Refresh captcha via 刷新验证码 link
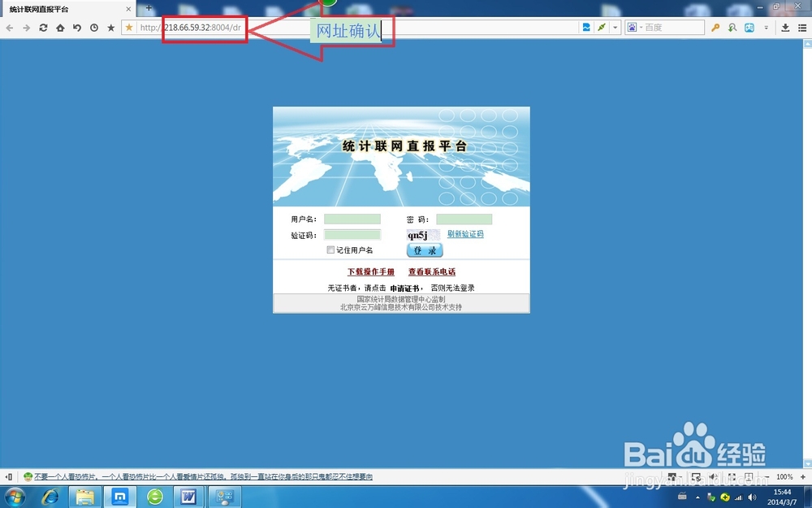Screen dimensions: 812x508 (465, 234)
